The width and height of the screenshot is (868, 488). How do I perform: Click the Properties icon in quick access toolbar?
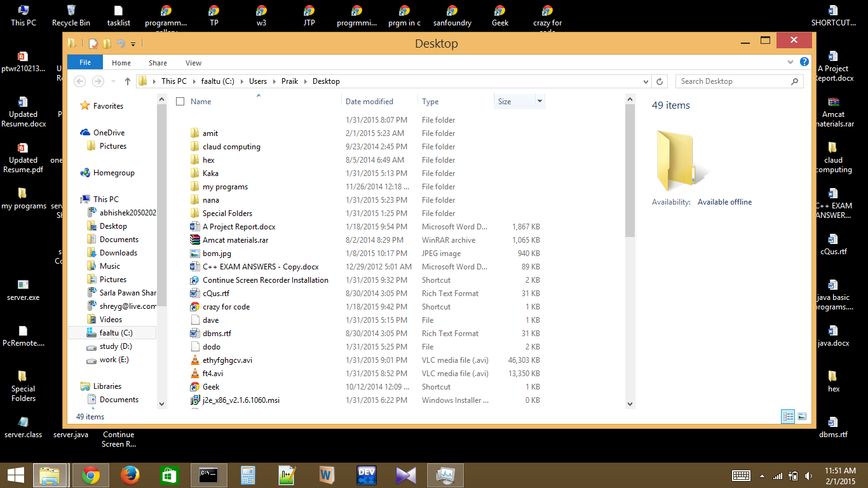click(x=93, y=44)
